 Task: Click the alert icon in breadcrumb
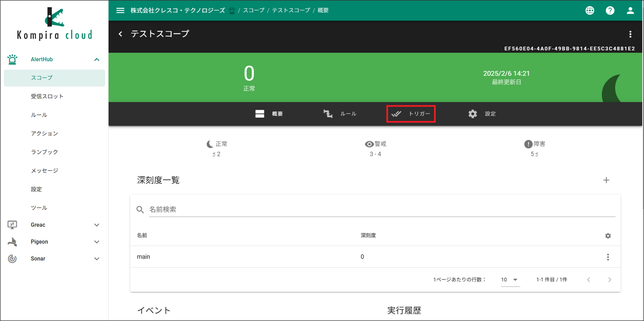pos(232,10)
